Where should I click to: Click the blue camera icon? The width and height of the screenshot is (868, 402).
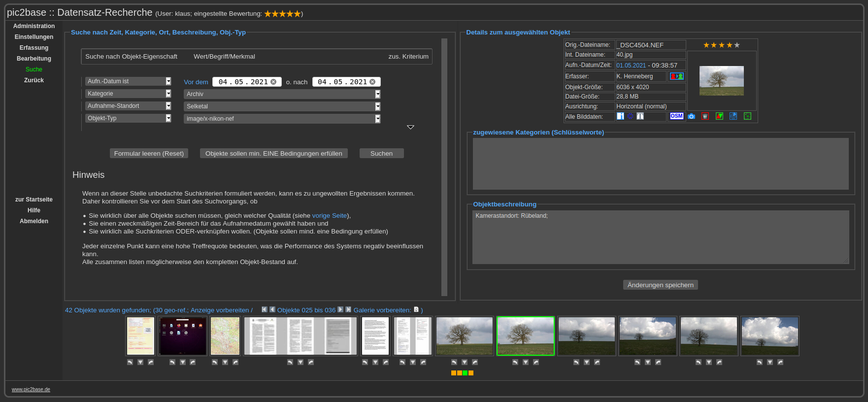point(691,116)
